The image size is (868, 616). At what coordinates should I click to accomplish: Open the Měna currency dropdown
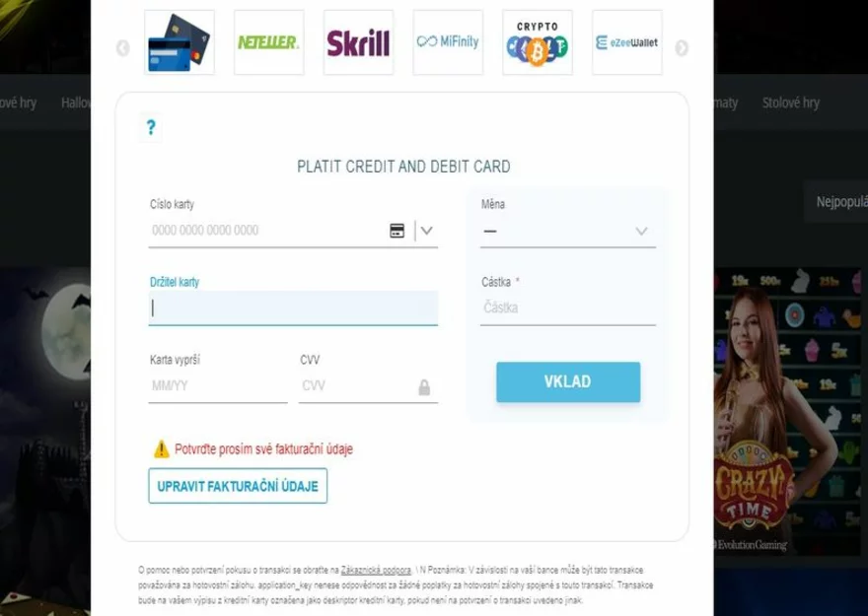568,232
